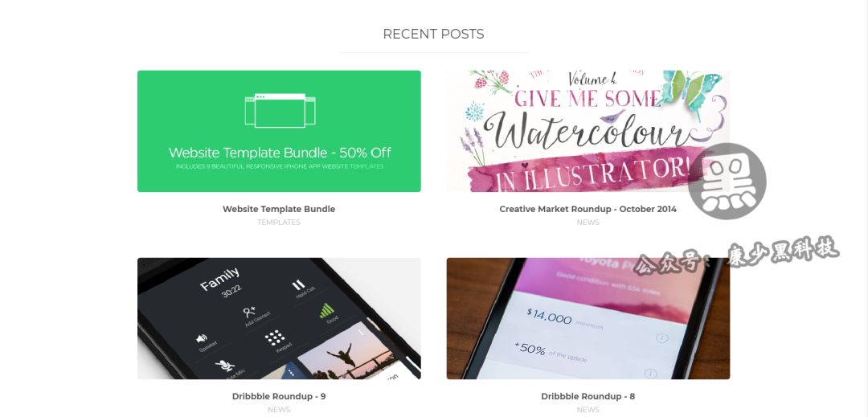Open the TEMPLATES category link

pyautogui.click(x=279, y=223)
